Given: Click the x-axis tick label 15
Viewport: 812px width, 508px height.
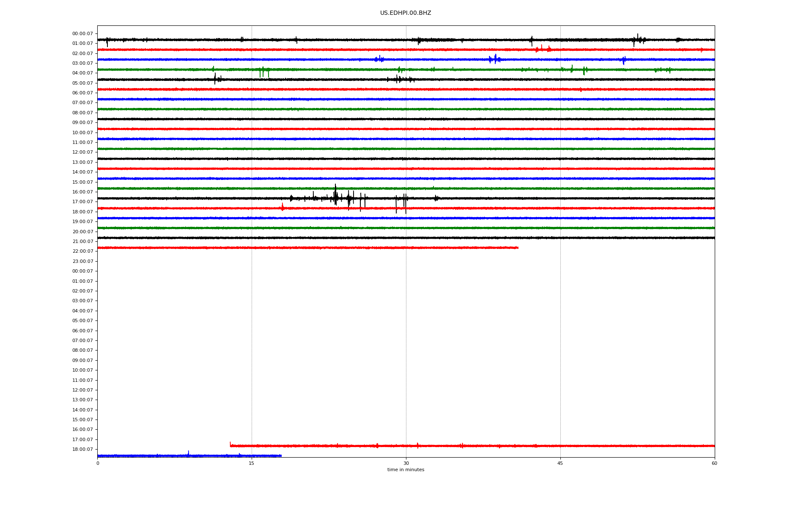Looking at the screenshot, I should 252,463.
